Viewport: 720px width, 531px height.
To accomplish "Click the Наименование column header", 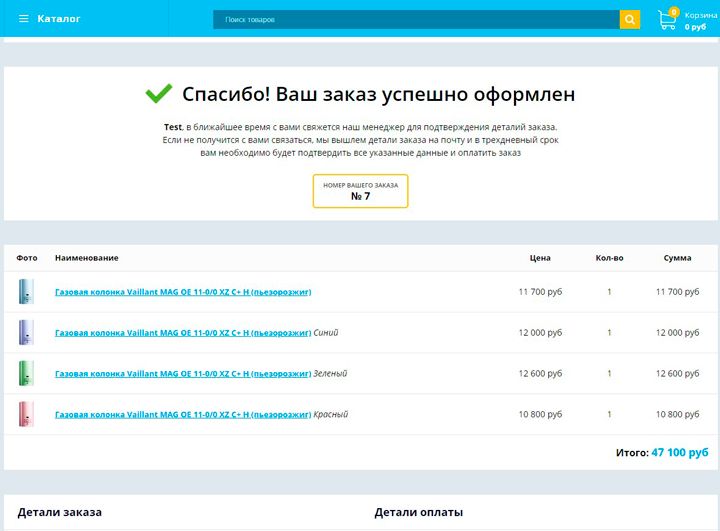I will 86,258.
